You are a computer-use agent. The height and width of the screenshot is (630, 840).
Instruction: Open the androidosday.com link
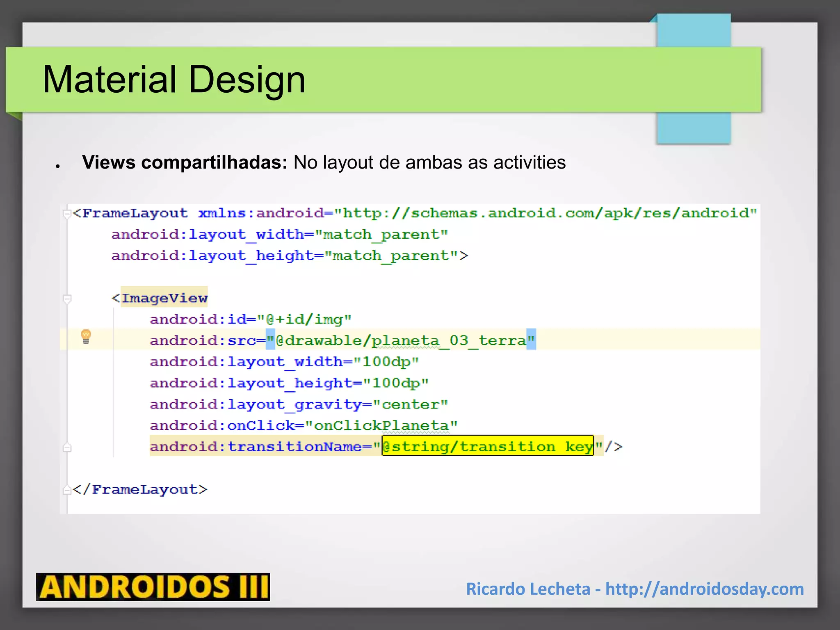[704, 589]
